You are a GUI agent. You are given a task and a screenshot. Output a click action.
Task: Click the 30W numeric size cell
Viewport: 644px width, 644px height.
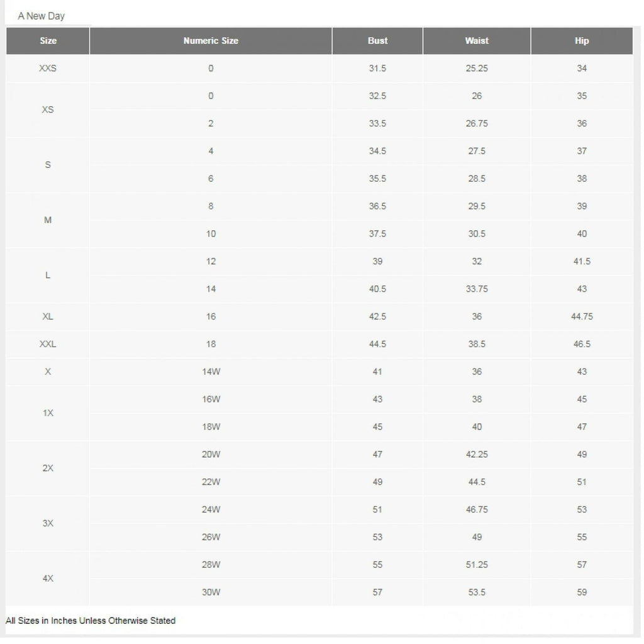click(x=211, y=592)
